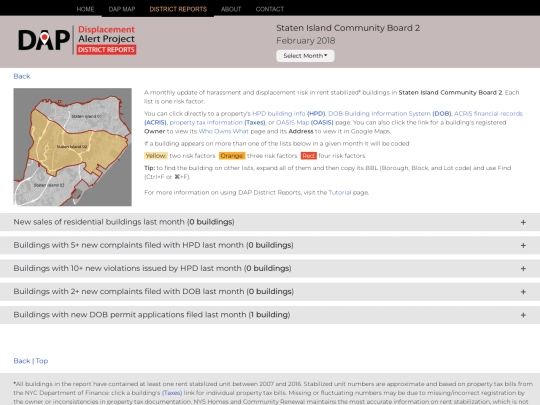Click plus icon for DOB permit applications row
The width and height of the screenshot is (540, 405).
point(523,315)
